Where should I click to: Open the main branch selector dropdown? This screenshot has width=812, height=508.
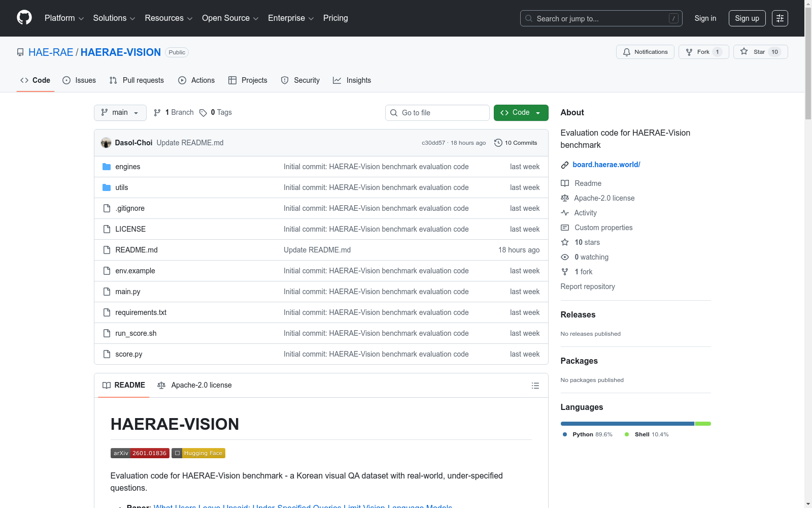120,113
